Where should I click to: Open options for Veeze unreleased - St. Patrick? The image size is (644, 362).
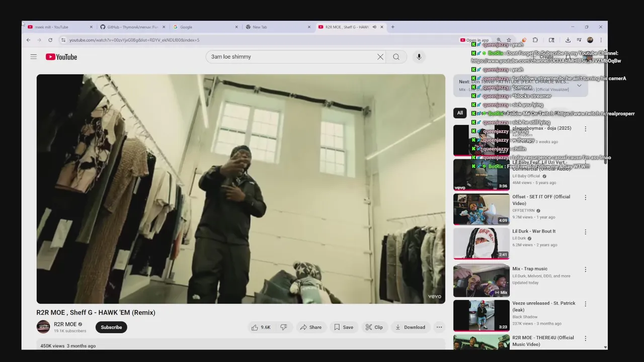585,304
